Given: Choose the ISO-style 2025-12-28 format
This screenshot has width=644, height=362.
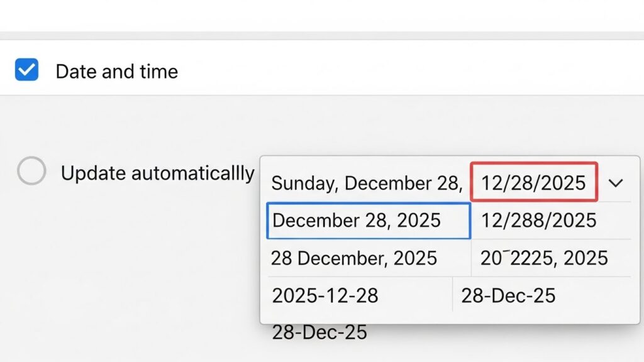Looking at the screenshot, I should point(325,295).
